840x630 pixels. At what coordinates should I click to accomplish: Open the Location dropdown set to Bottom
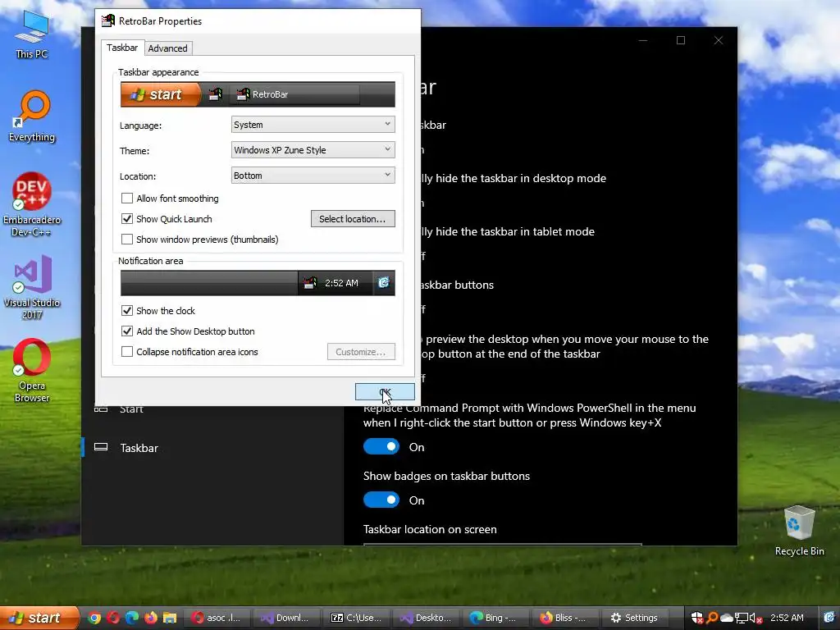tap(313, 176)
